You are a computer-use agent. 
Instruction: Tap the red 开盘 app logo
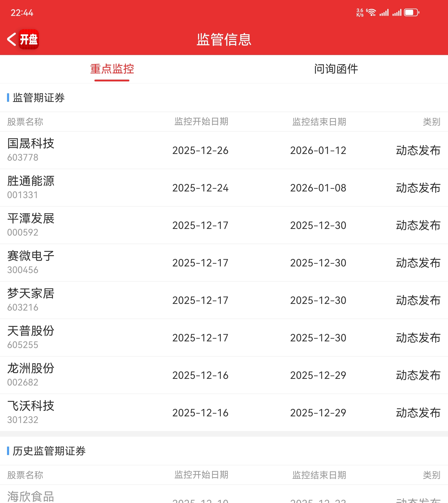click(x=29, y=39)
